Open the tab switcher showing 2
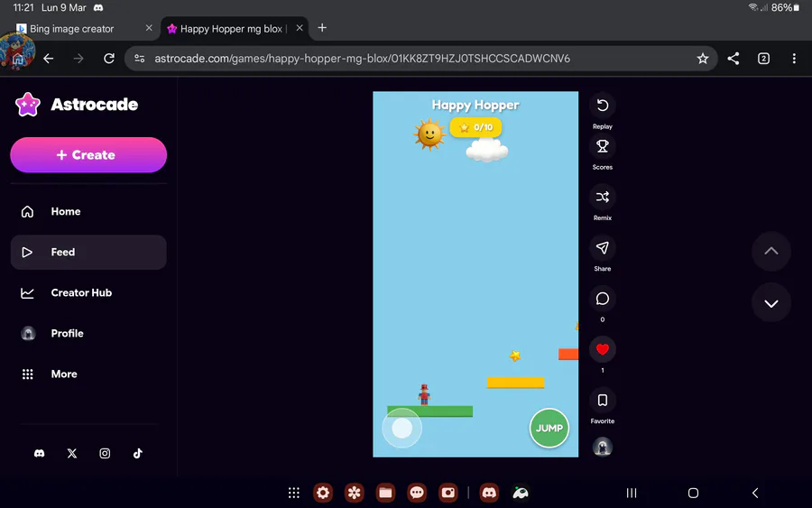Image resolution: width=812 pixels, height=508 pixels. (764, 59)
